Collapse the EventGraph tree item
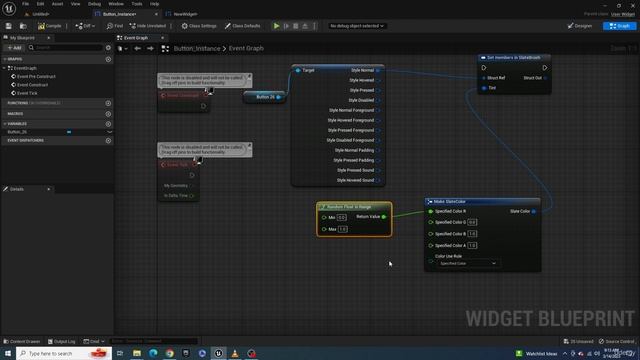Screen dimensions: 640x360 point(4,68)
